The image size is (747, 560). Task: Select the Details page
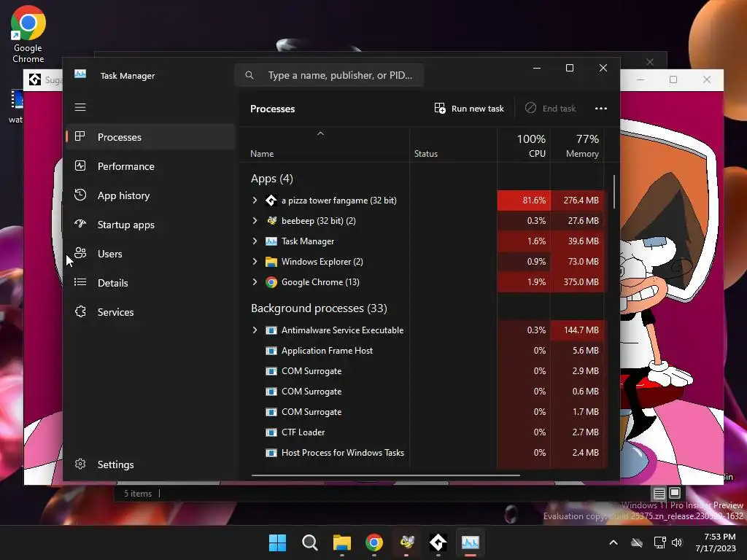[x=150, y=283]
